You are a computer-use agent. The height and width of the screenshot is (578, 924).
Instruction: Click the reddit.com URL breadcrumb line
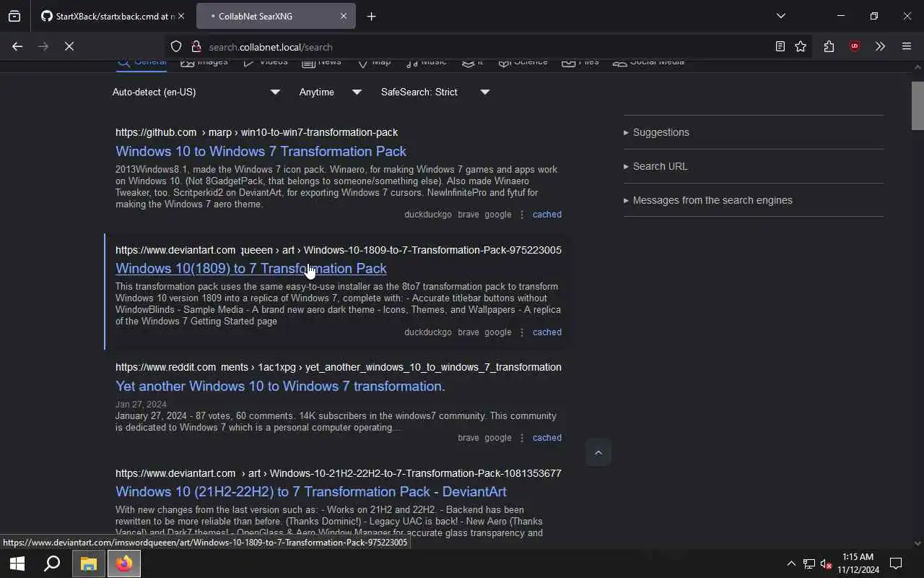click(x=338, y=367)
